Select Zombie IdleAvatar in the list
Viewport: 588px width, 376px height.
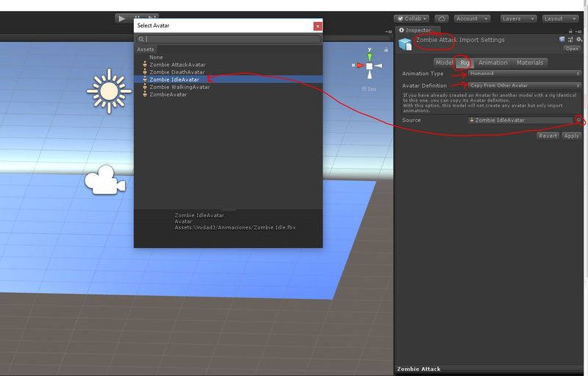tap(228, 79)
